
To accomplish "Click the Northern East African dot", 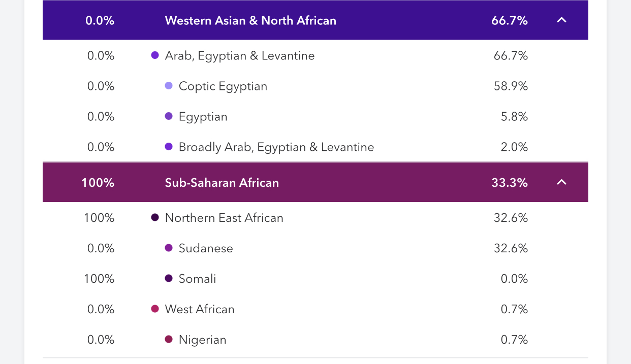I will pos(155,218).
